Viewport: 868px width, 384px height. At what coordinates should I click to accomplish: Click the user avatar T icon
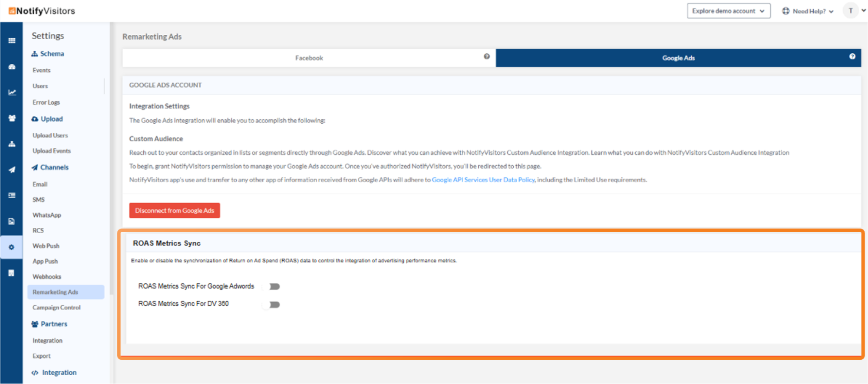851,11
